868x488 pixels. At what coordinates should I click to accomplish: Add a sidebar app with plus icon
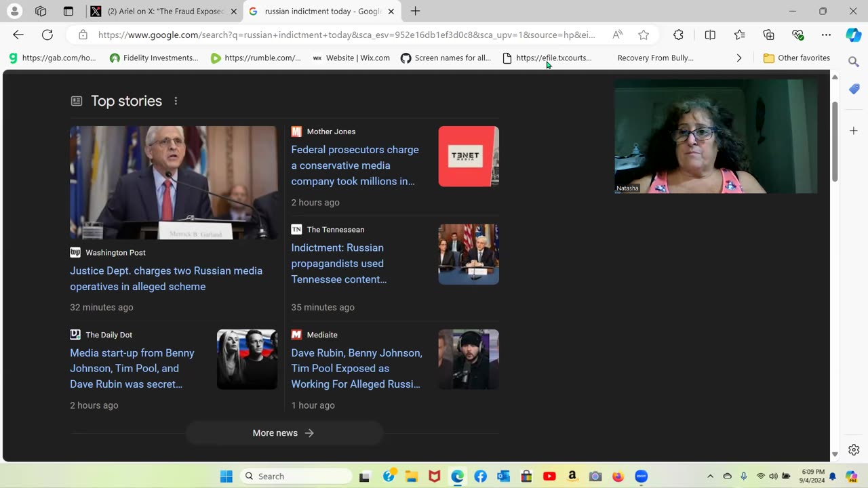pyautogui.click(x=854, y=130)
